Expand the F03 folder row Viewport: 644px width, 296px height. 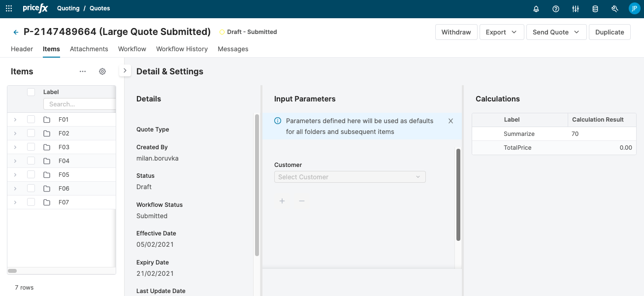tap(15, 147)
